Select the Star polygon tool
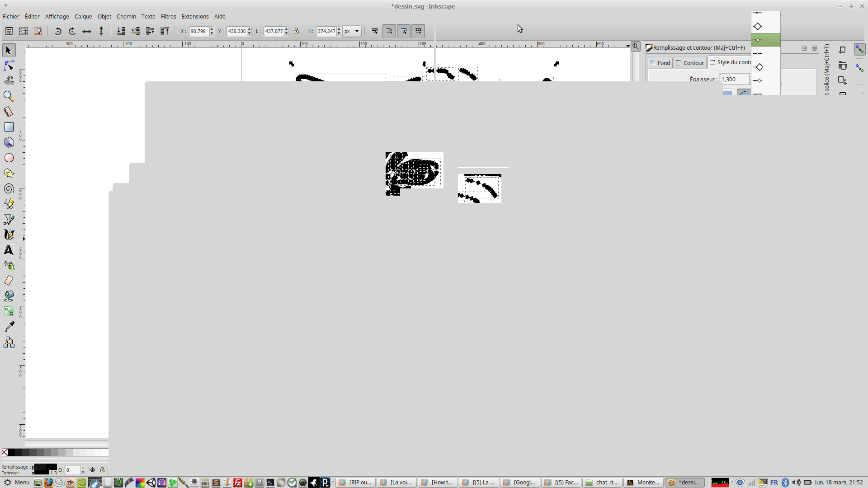 [x=9, y=174]
